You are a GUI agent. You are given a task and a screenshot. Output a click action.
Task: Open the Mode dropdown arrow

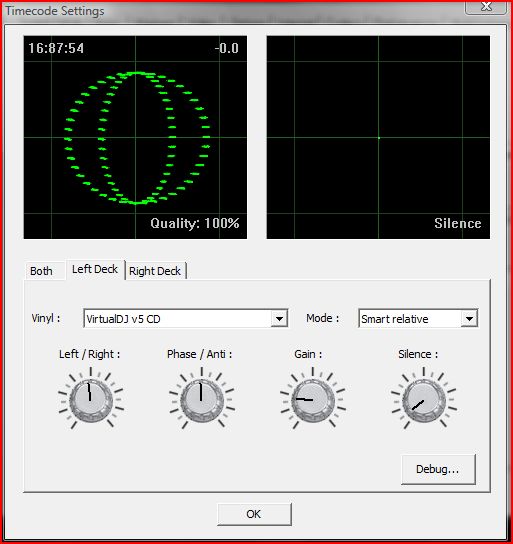(469, 318)
